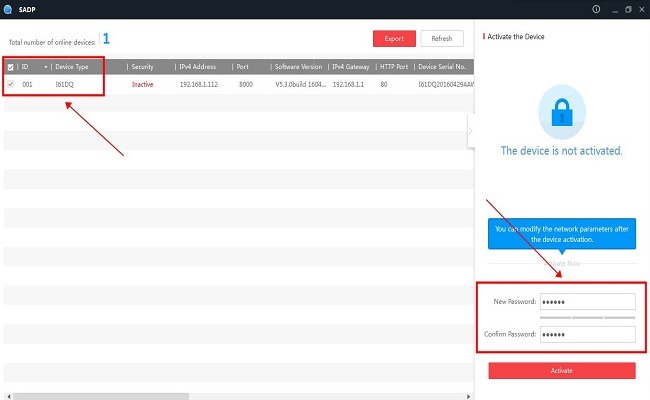Click the red Activate button
Viewport: 650px width, 400px height.
(561, 371)
